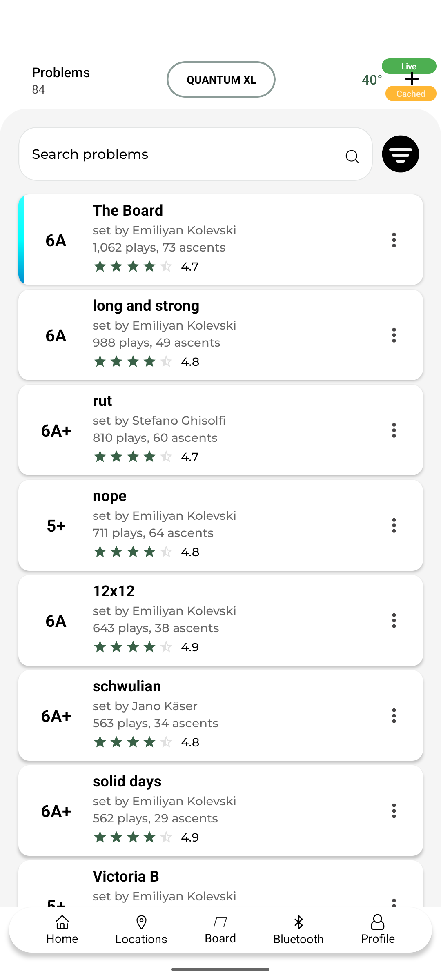The width and height of the screenshot is (441, 980).
Task: Click the star rating of solid days
Action: [133, 837]
